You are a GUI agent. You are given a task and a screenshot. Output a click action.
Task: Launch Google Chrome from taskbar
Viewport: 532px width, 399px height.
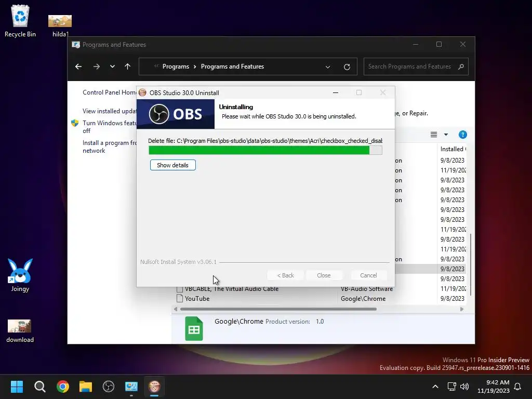tap(63, 387)
